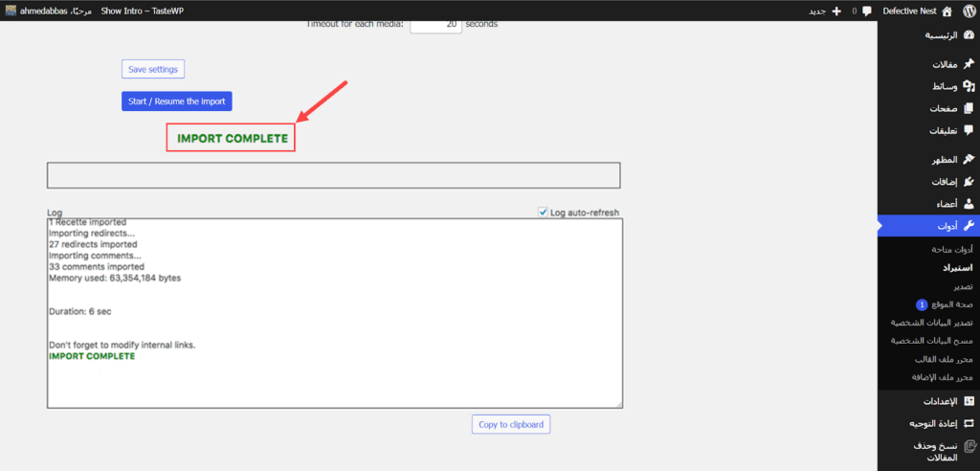
Task: Click the import progress bar
Action: (334, 175)
